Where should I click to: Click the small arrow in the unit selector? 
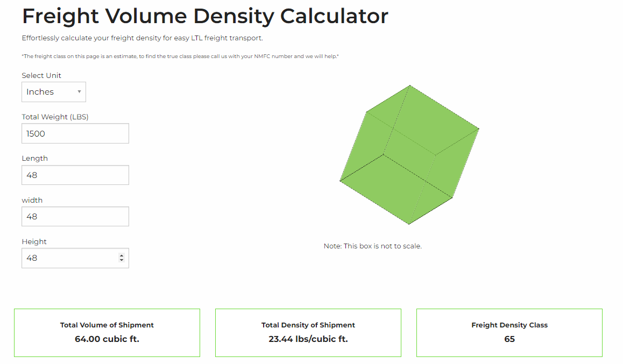(x=79, y=92)
